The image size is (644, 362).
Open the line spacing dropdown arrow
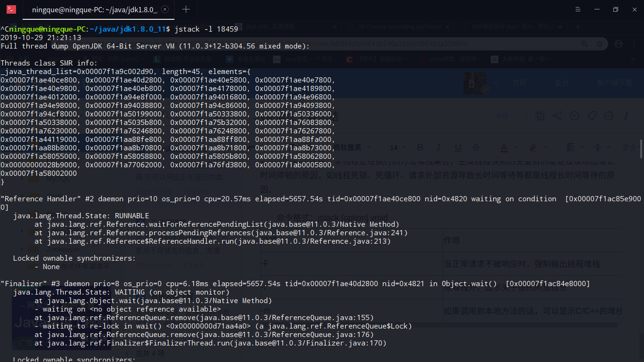point(609,148)
